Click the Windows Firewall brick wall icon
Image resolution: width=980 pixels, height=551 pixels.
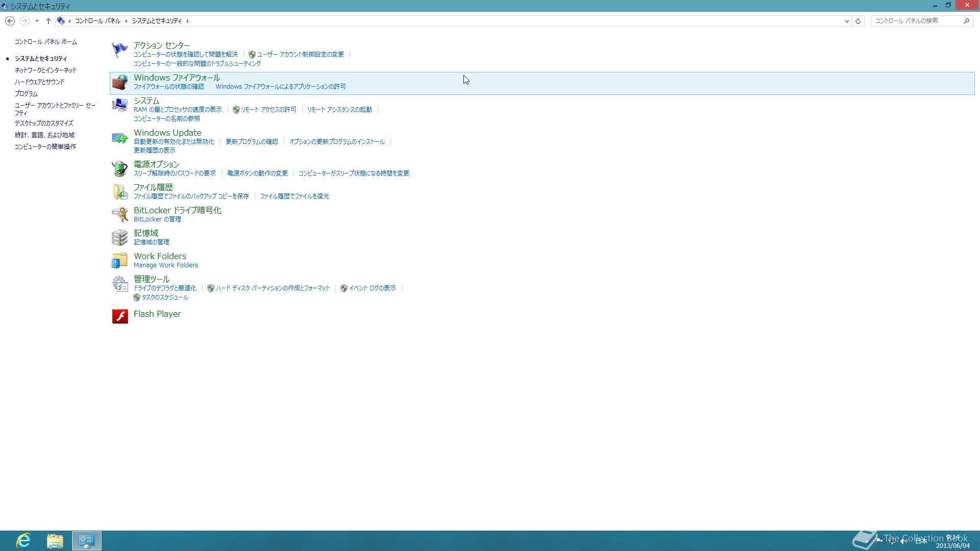[119, 82]
